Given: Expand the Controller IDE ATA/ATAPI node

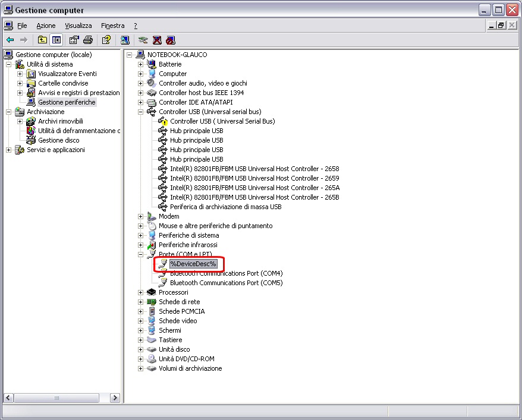Looking at the screenshot, I should point(140,102).
